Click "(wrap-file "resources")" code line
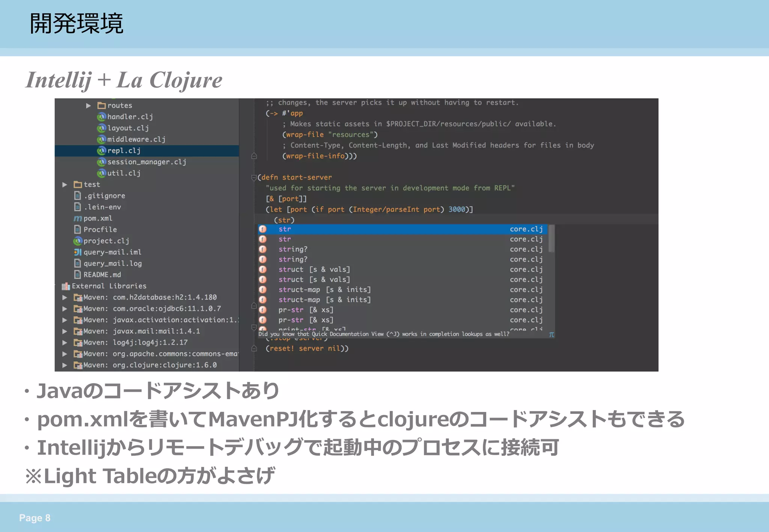Image resolution: width=769 pixels, height=532 pixels. click(330, 135)
